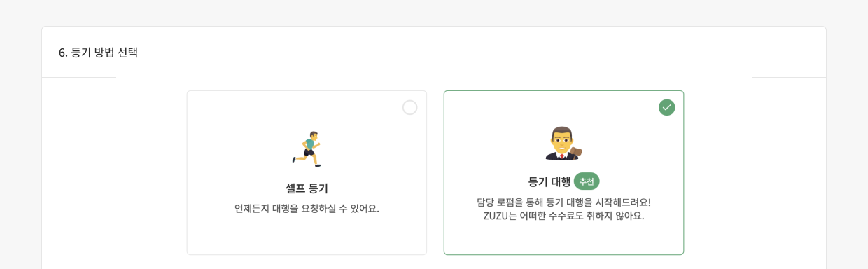Screen dimensions: 868x269
Task: Toggle the green checkmark on 등기 대행
Action: 666,107
